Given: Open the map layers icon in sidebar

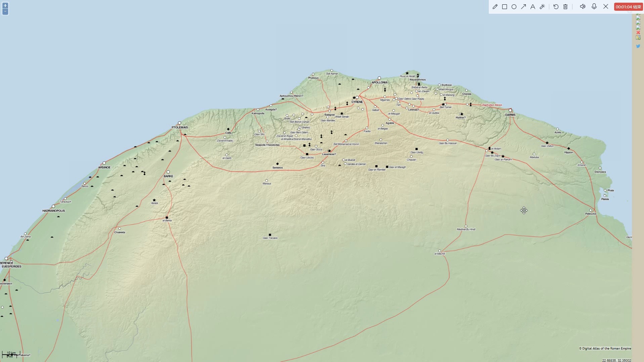Looking at the screenshot, I should [x=638, y=38].
